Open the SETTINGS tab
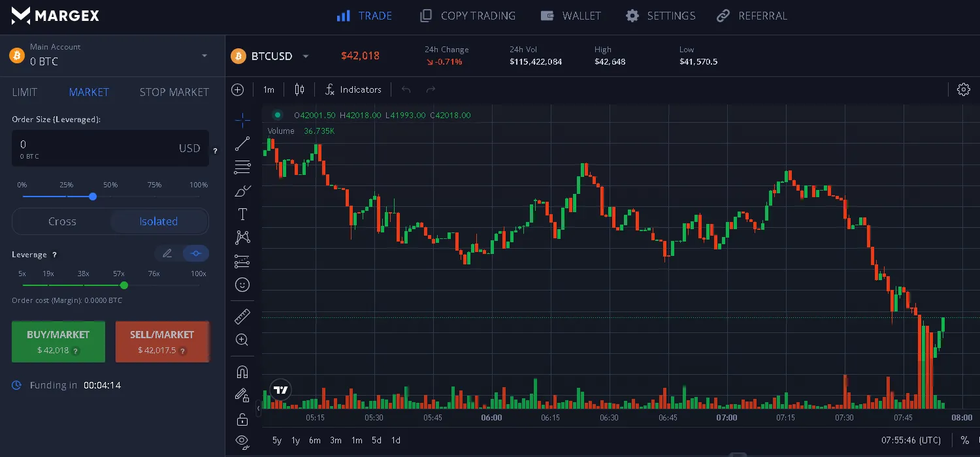Screen dimensions: 980x457 (x=661, y=16)
